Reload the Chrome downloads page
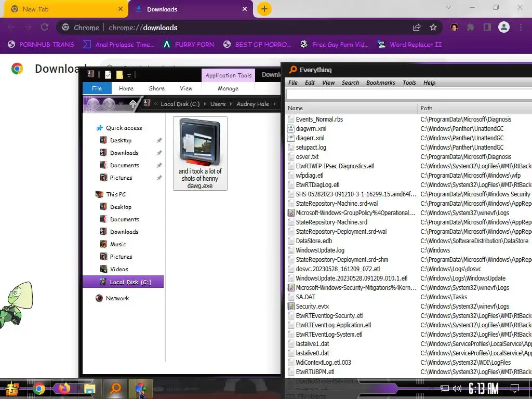Viewport: 532px width, 399px height. pyautogui.click(x=45, y=27)
